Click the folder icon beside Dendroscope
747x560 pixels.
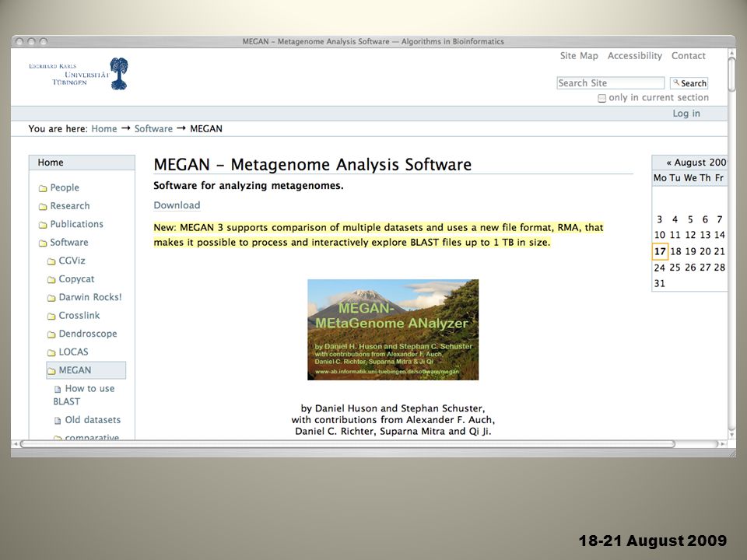(51, 334)
